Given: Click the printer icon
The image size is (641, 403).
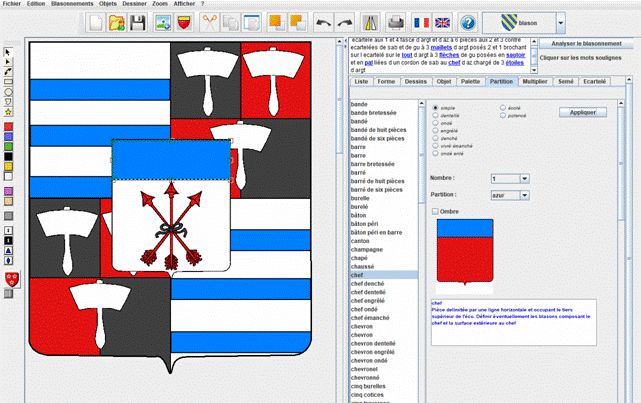Looking at the screenshot, I should point(396,22).
